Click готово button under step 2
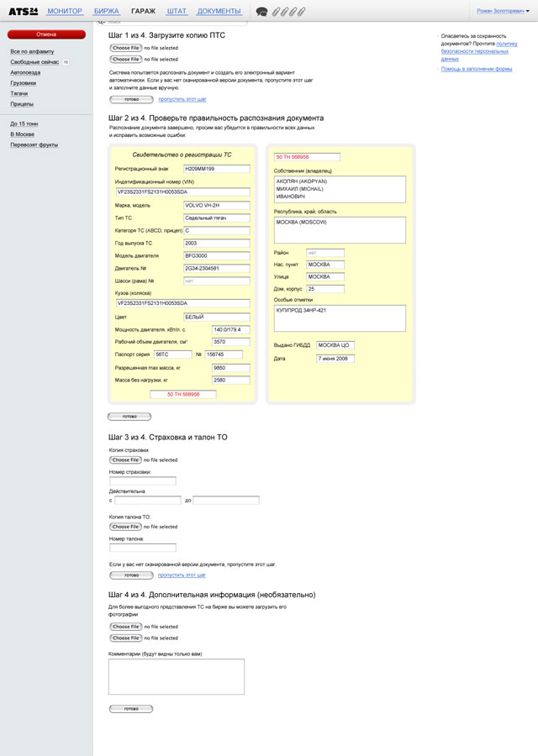 [129, 417]
